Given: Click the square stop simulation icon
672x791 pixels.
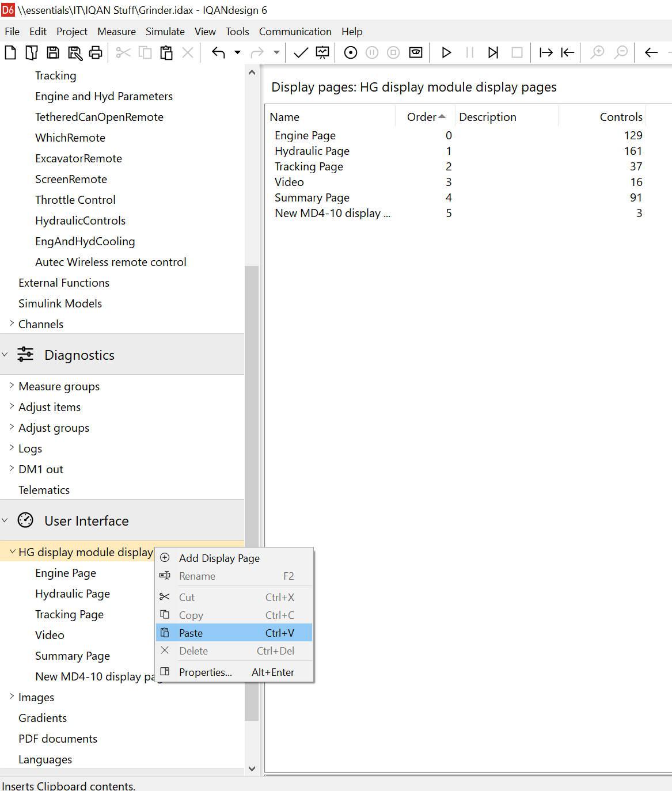Looking at the screenshot, I should click(x=517, y=53).
